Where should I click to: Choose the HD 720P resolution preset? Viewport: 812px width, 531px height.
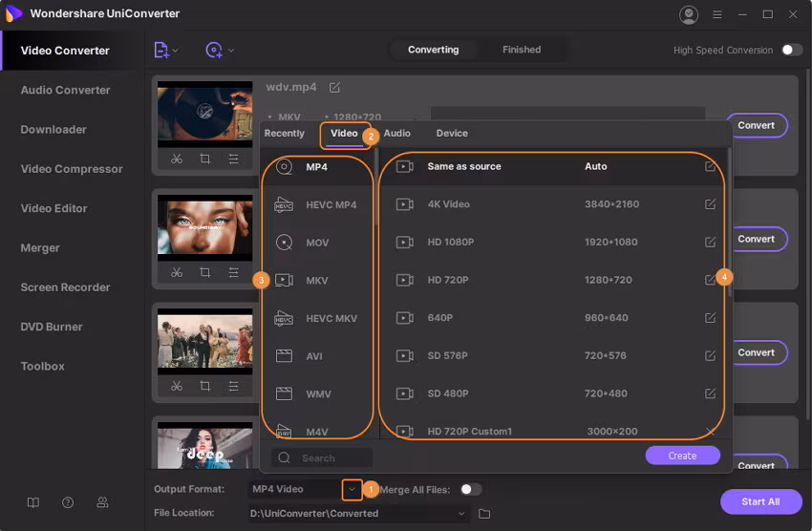click(555, 280)
